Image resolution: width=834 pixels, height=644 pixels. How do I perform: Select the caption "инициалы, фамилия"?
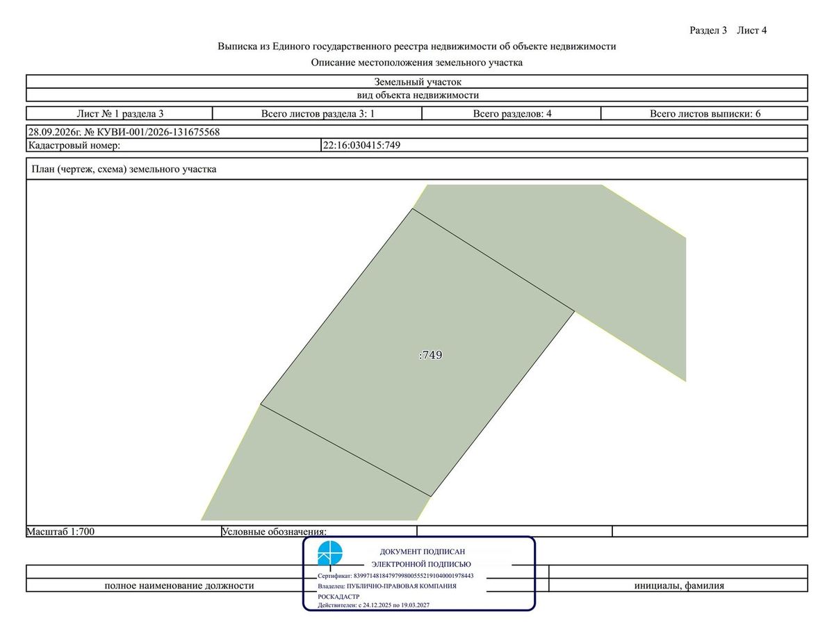pos(679,586)
